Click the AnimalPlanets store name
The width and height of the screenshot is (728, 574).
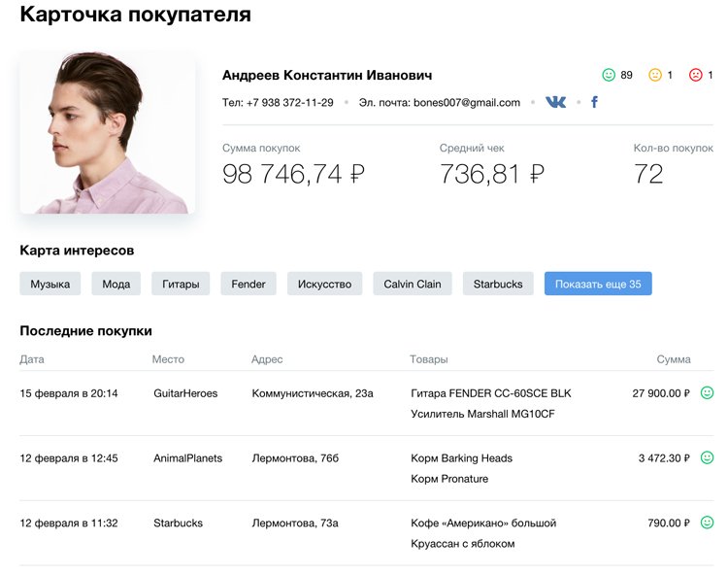click(x=188, y=458)
